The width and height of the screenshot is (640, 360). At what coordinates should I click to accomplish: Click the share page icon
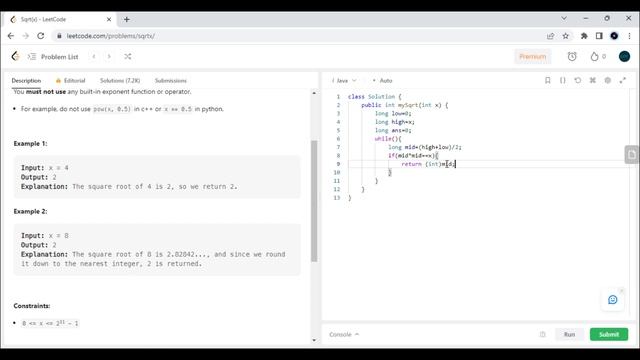click(550, 36)
